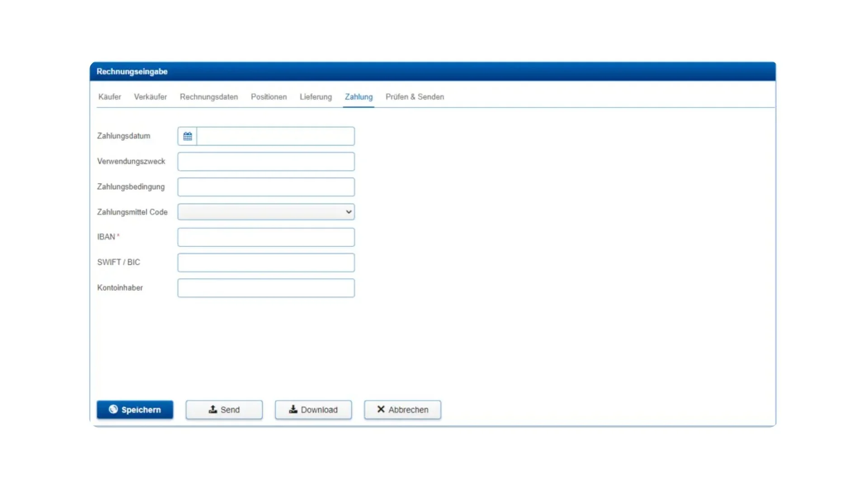Expand the Zahlungsmittel Code dropdown
Screen dimensions: 868x488
pos(266,212)
